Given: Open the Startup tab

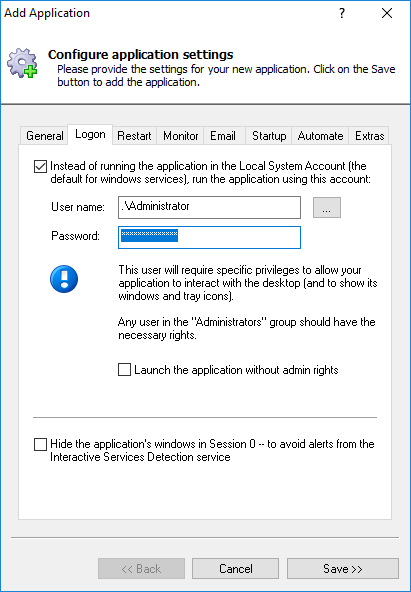Looking at the screenshot, I should [x=269, y=136].
